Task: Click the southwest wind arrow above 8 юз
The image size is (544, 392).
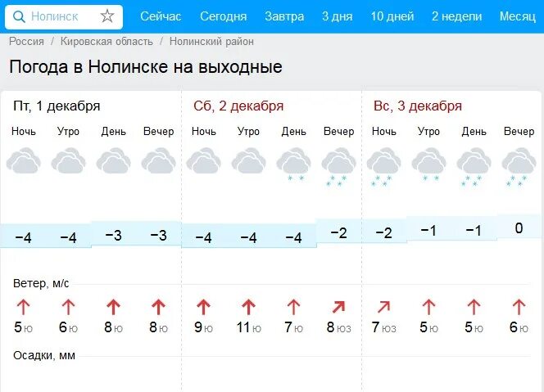Action: click(338, 307)
